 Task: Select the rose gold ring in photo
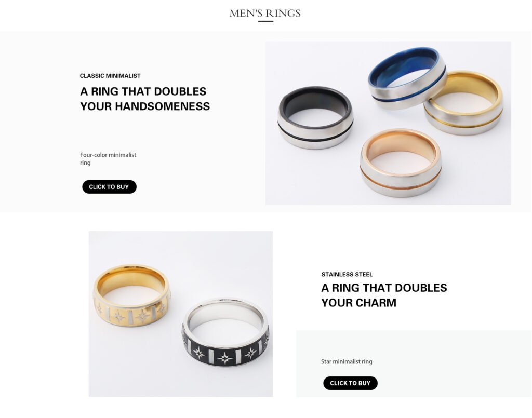click(x=401, y=163)
